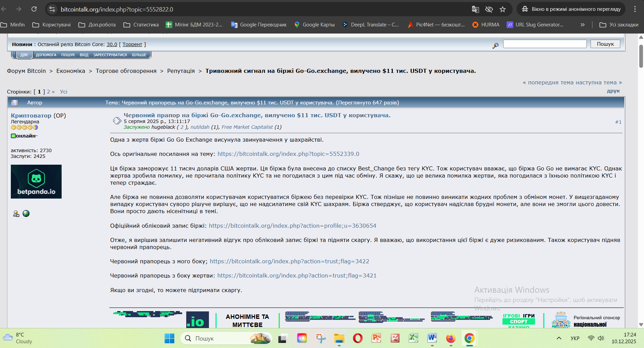
Task: Launch File Explorer from the taskbar
Action: coord(339,338)
